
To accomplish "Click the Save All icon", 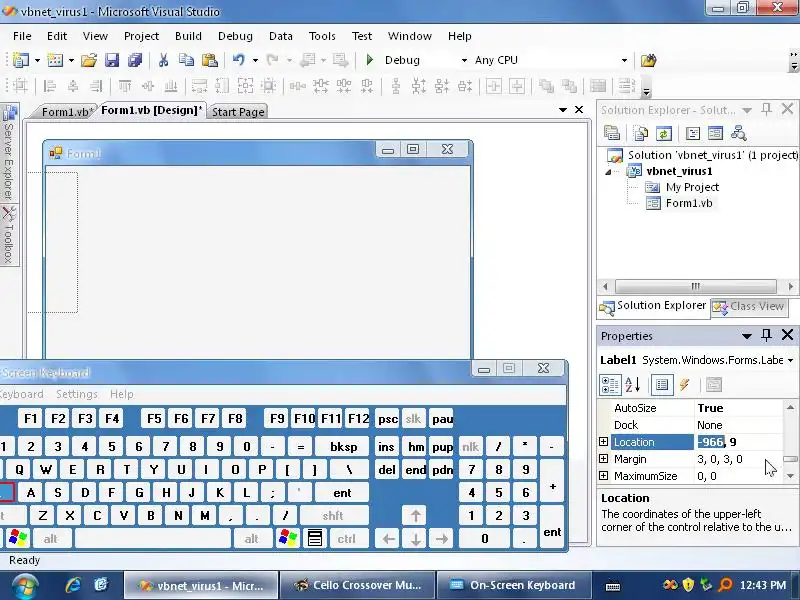I will tap(135, 60).
